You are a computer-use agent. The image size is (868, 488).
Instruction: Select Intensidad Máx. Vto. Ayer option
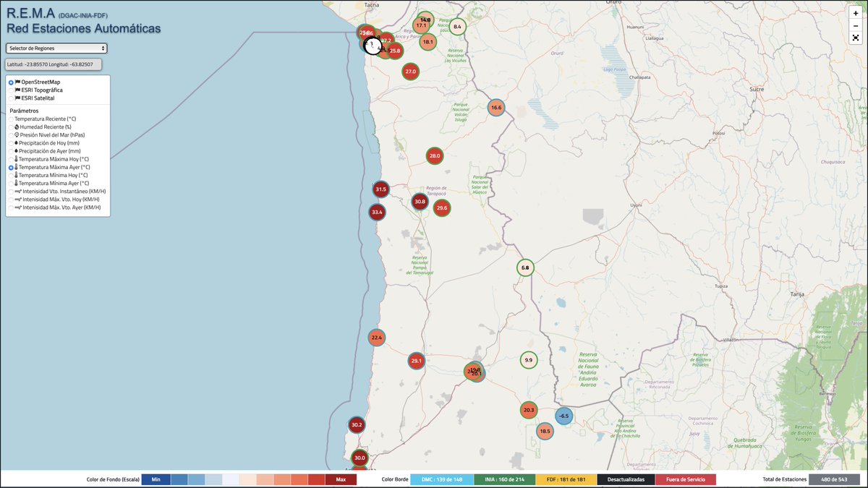[x=55, y=207]
